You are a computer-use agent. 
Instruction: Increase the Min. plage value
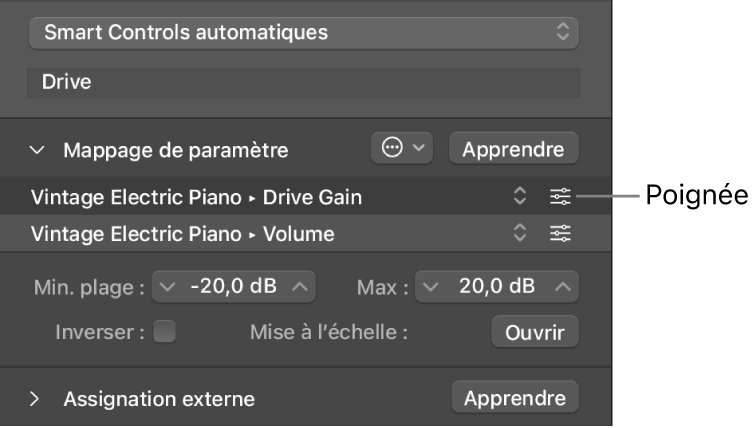click(x=300, y=287)
